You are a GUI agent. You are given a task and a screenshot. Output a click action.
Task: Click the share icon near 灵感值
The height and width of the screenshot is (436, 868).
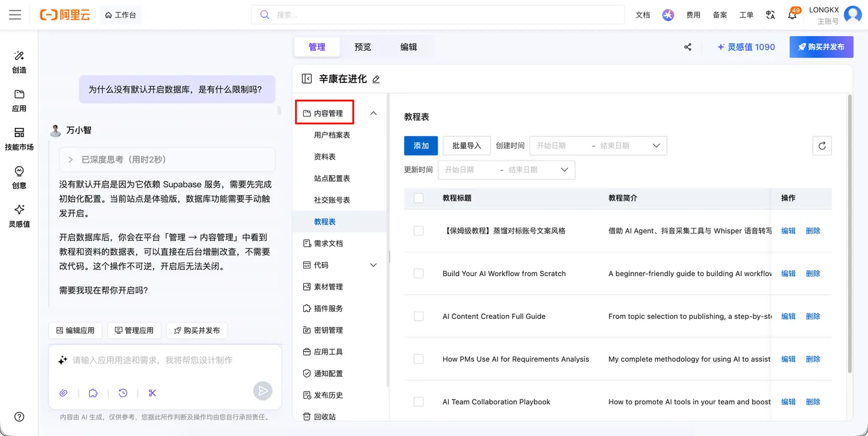(x=688, y=47)
